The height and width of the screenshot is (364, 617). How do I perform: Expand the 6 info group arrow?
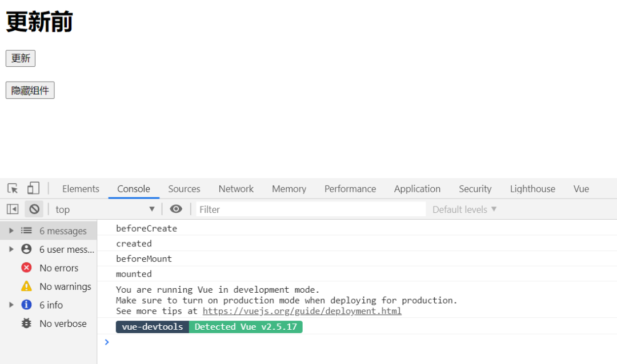[x=11, y=305]
